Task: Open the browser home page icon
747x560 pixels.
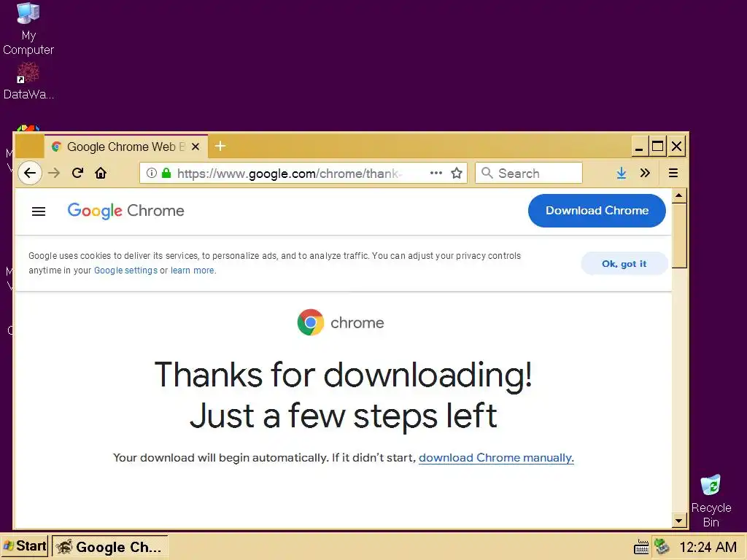Action: [x=101, y=173]
